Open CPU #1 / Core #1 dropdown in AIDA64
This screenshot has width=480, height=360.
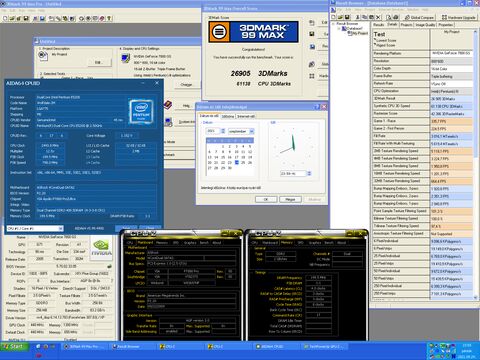[35, 229]
